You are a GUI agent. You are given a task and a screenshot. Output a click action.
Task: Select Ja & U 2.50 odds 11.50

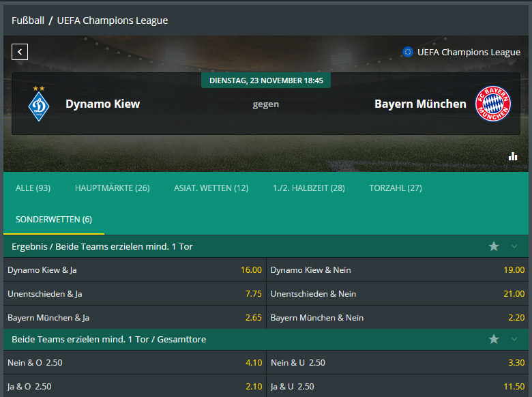click(x=398, y=386)
